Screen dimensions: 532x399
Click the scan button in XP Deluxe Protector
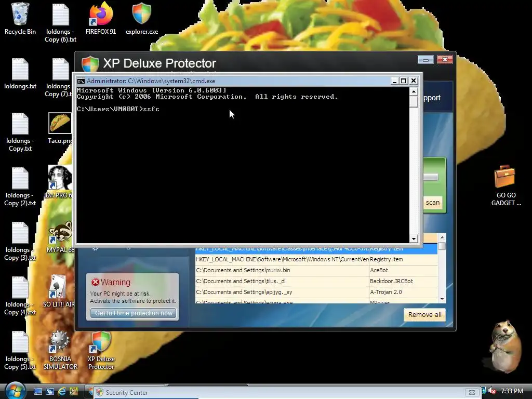[x=433, y=203]
